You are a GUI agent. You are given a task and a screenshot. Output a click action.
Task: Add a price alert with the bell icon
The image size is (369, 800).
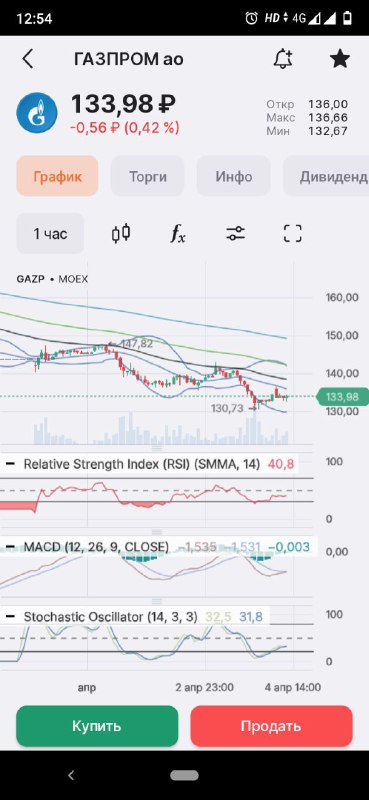click(x=283, y=59)
